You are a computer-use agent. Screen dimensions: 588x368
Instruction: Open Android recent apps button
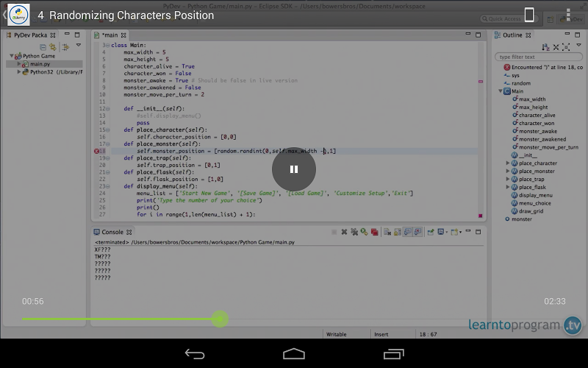pos(393,354)
